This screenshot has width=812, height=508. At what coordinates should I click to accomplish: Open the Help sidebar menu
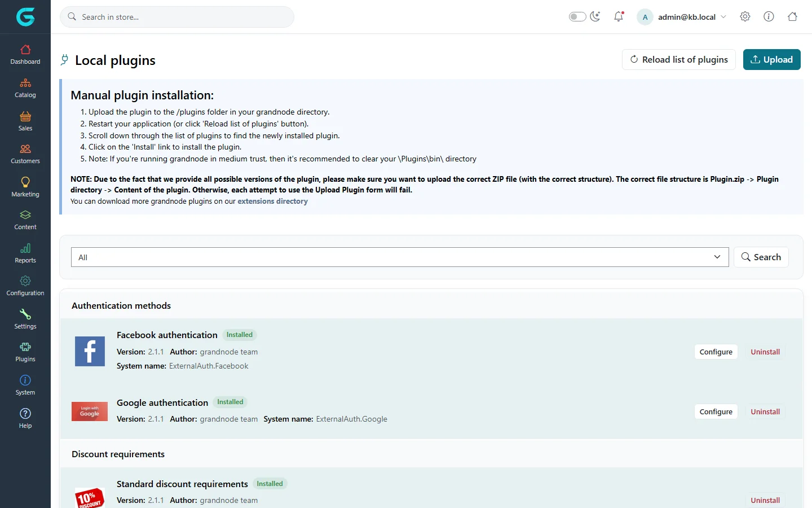point(25,419)
